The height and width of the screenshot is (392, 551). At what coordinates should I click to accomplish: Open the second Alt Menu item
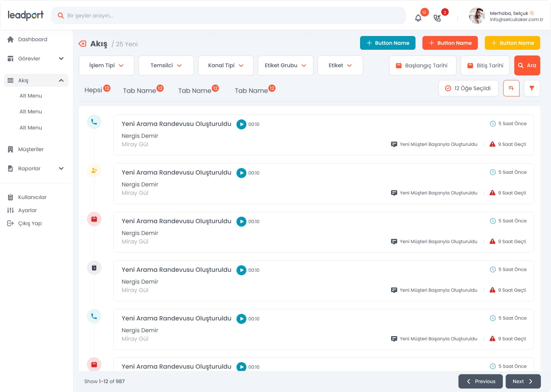31,111
